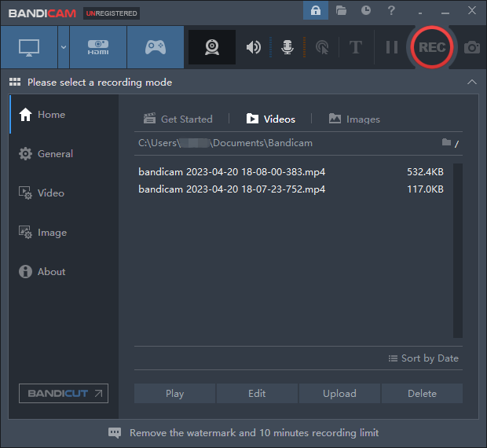The width and height of the screenshot is (487, 448).
Task: Click the 117.0KB file size value
Action: pyautogui.click(x=425, y=189)
